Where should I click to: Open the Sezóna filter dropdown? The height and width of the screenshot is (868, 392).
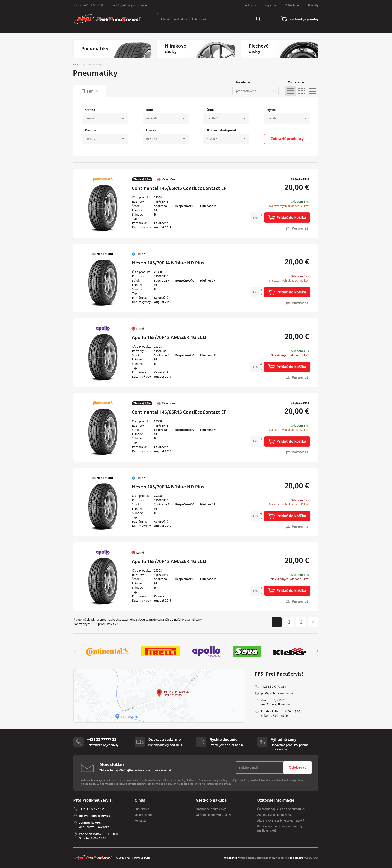(x=105, y=119)
